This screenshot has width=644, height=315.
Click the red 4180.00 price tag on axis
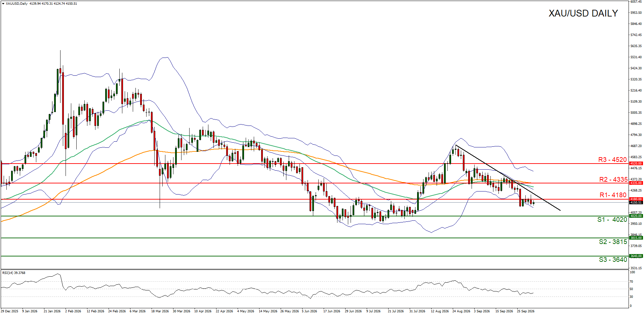point(636,199)
